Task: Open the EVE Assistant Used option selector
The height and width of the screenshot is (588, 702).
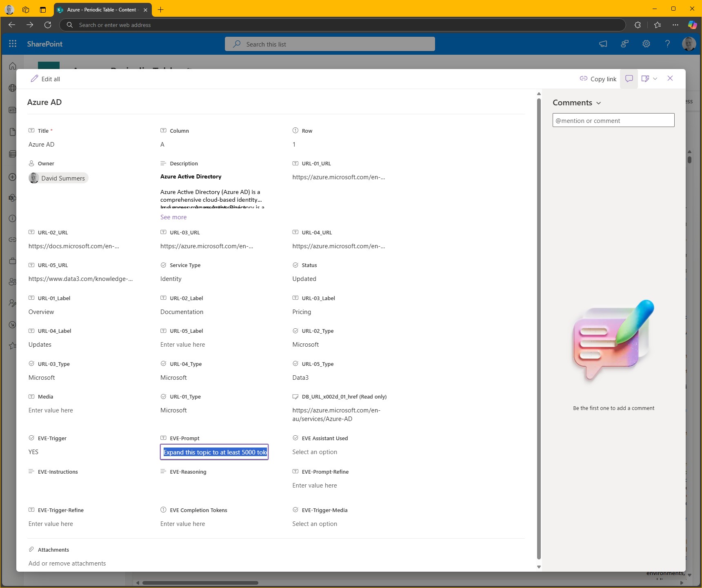Action: [315, 452]
